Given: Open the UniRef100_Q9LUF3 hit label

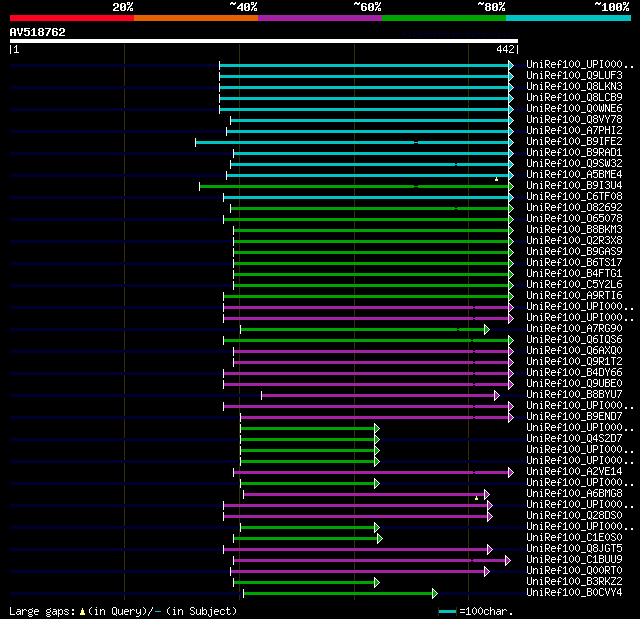Looking at the screenshot, I should (x=574, y=75).
